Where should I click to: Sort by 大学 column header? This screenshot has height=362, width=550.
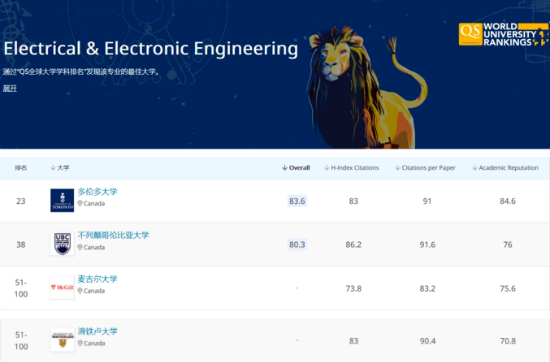pos(60,168)
